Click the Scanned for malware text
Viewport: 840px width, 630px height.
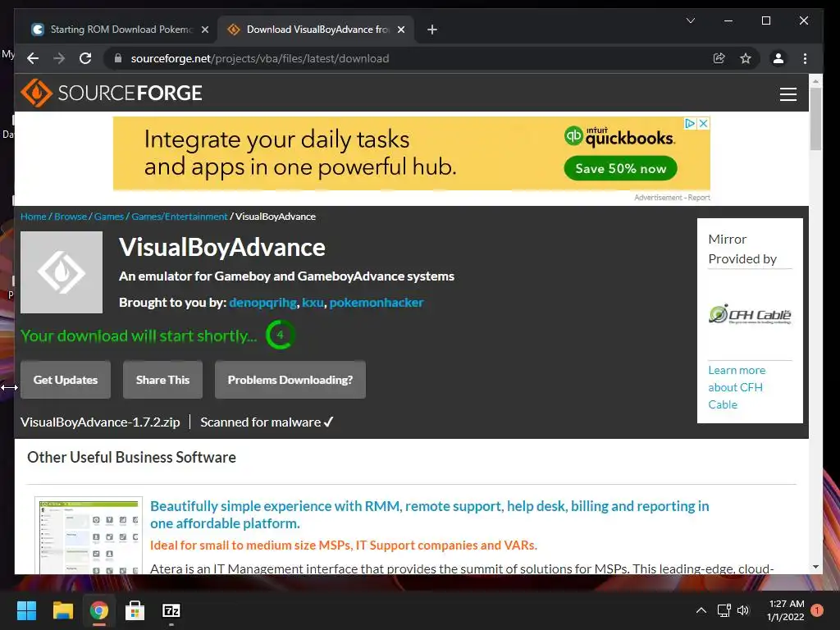pos(267,422)
